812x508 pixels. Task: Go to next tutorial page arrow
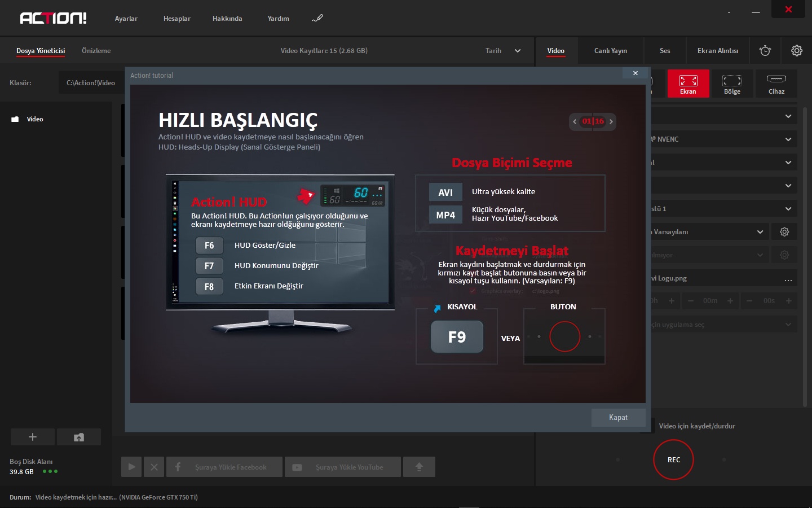coord(611,121)
